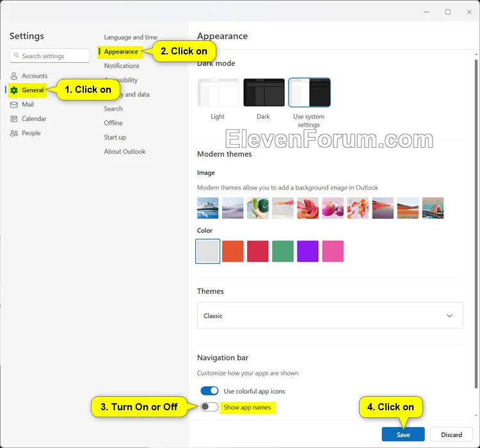This screenshot has width=480, height=448.
Task: Click the search magnifier icon
Action: tap(17, 56)
